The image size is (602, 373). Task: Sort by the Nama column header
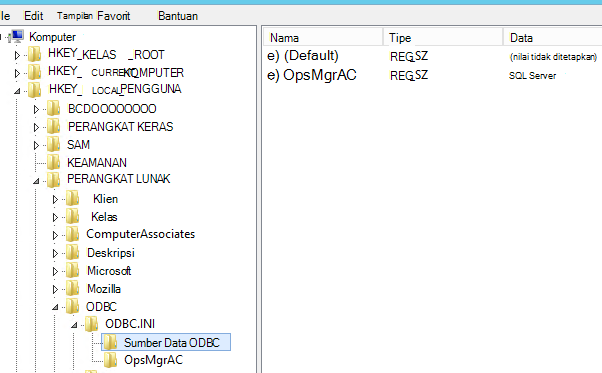[323, 38]
